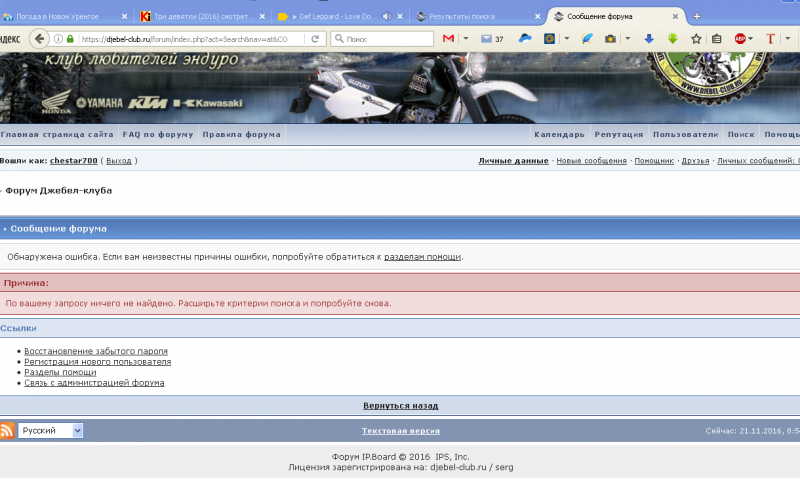Mute the Def Leppard tab audio
The width and height of the screenshot is (800, 480).
click(x=386, y=16)
